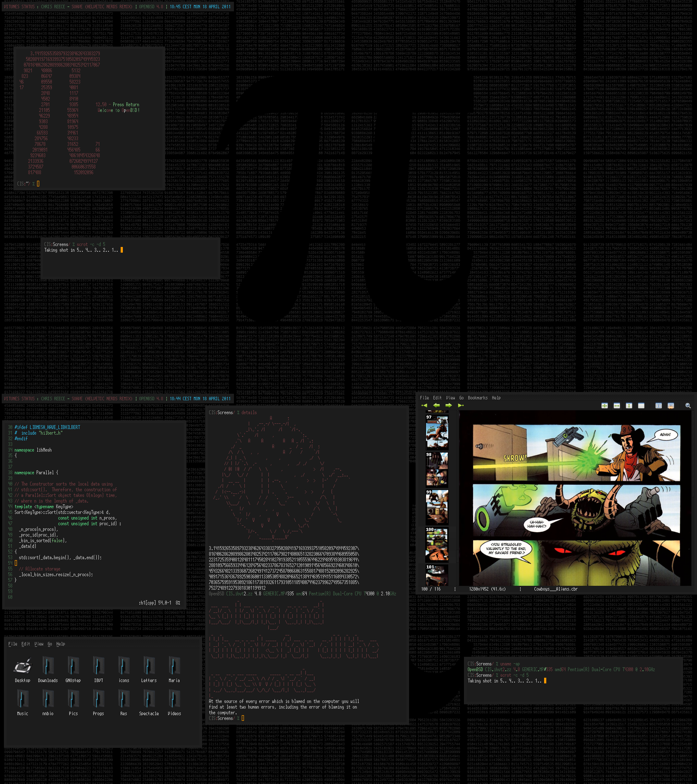697x784 pixels.
Task: Click 'namespace Parallel {' line in code editor
Action: point(36,473)
